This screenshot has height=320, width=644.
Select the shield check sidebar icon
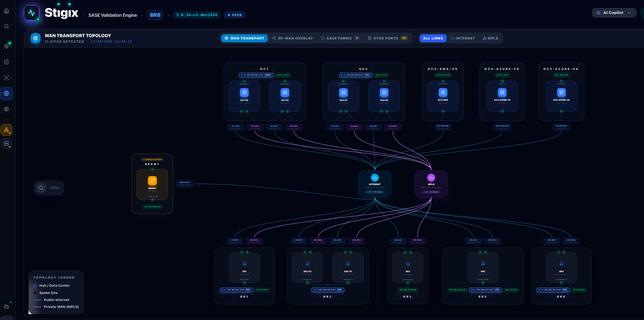[6, 62]
